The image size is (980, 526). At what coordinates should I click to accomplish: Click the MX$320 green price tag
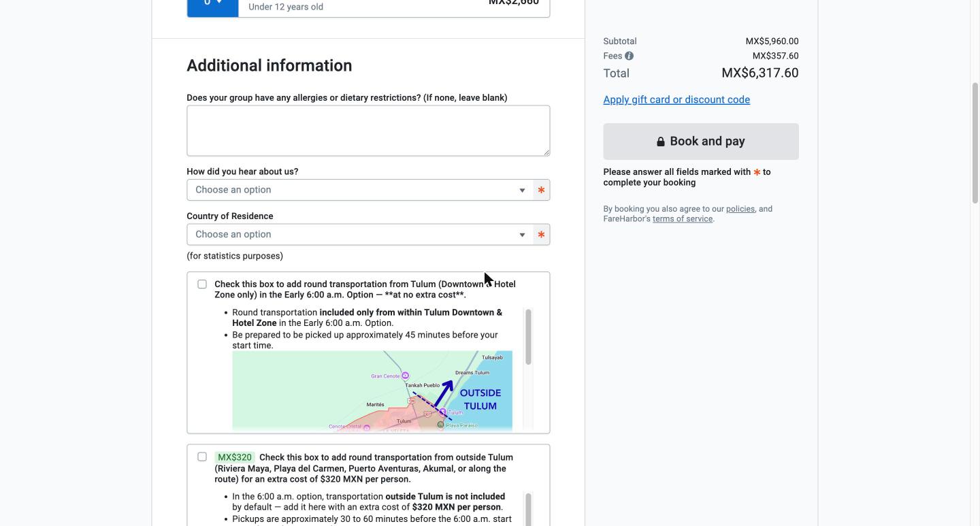click(235, 457)
